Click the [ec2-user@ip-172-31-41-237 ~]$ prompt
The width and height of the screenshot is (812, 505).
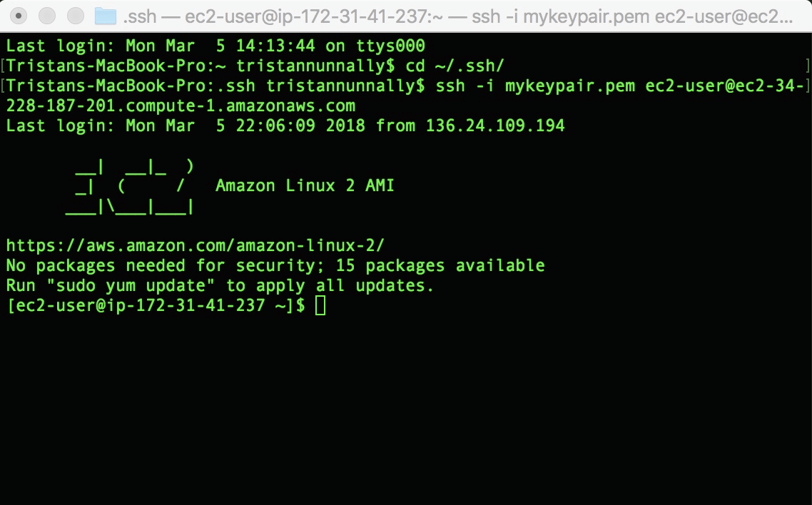click(x=156, y=305)
